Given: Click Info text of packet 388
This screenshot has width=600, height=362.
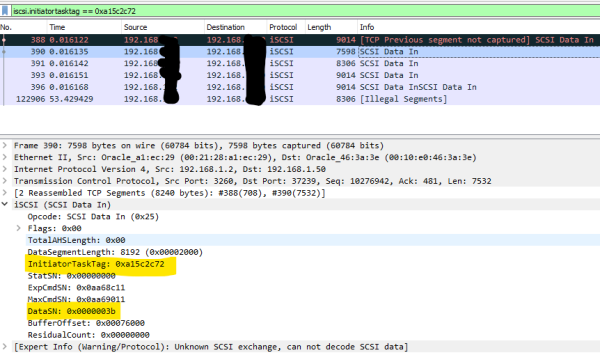Looking at the screenshot, I should pyautogui.click(x=477, y=40).
